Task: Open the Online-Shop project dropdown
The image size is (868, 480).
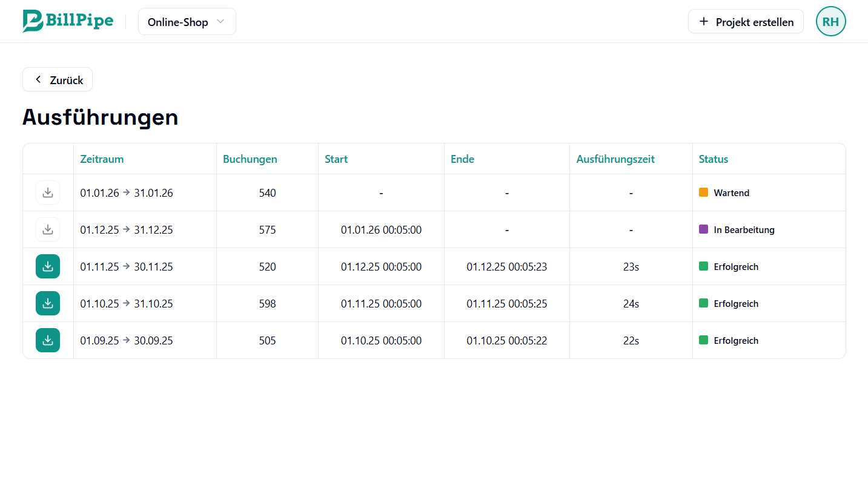Action: (x=187, y=22)
